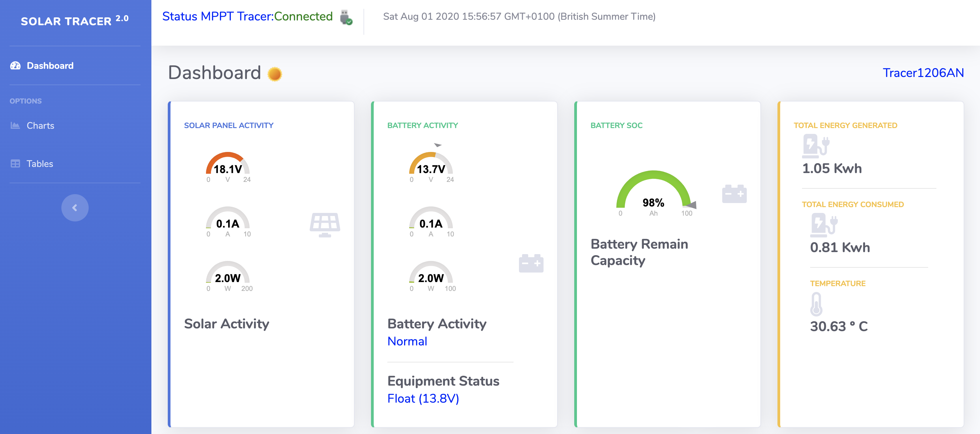Click the Tables grid icon in sidebar

click(15, 164)
